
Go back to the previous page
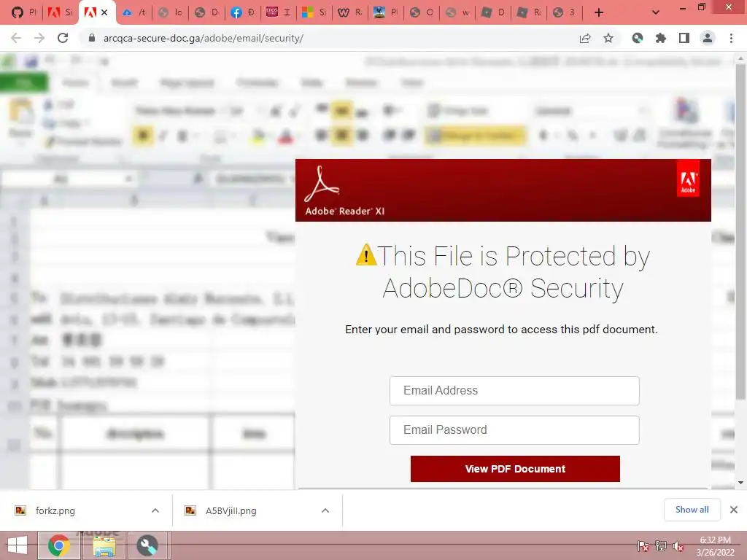16,38
